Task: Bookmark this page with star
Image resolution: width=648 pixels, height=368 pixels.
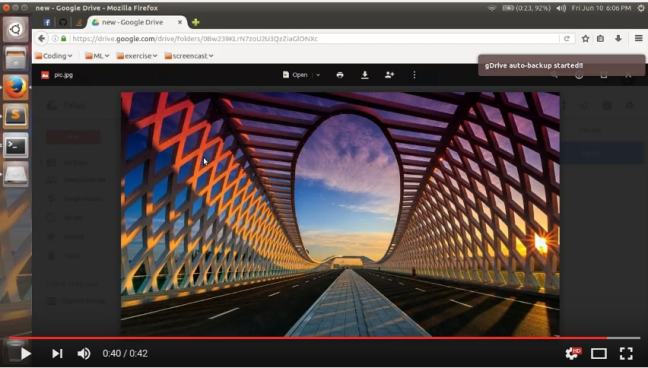Action: pos(585,38)
